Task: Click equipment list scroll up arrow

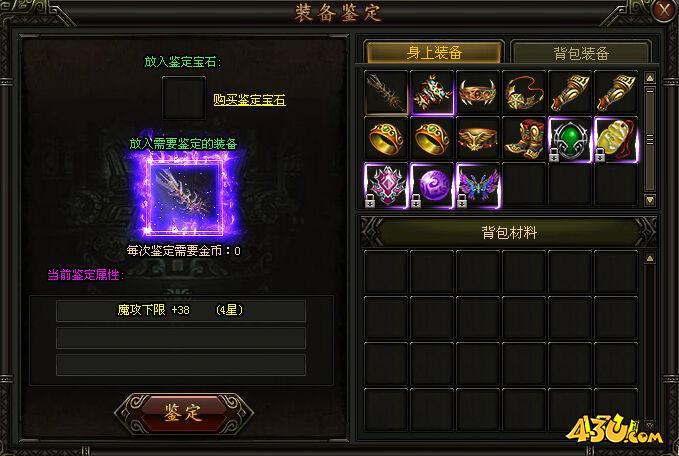Action: 649,78
